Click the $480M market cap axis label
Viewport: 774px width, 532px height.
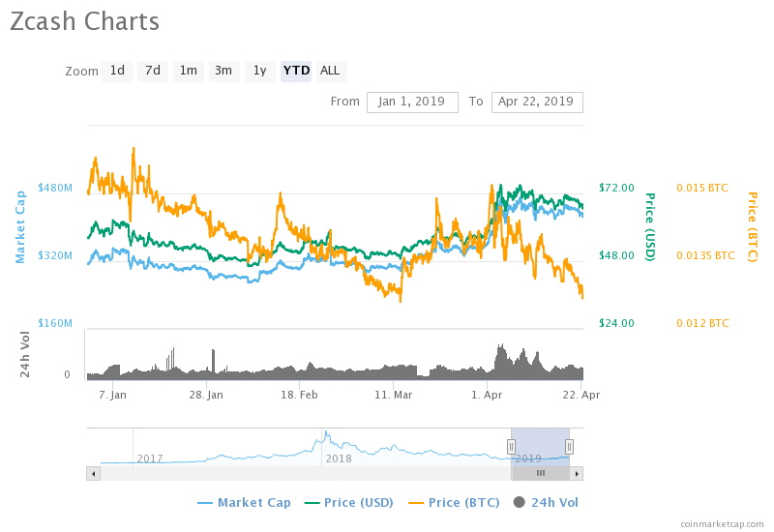(x=55, y=188)
